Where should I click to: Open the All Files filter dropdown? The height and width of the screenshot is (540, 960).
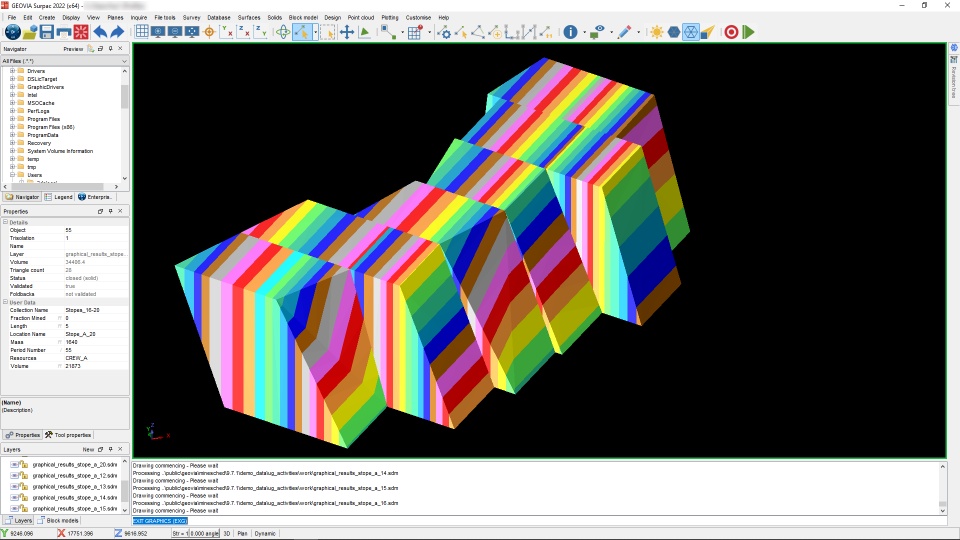coord(124,61)
